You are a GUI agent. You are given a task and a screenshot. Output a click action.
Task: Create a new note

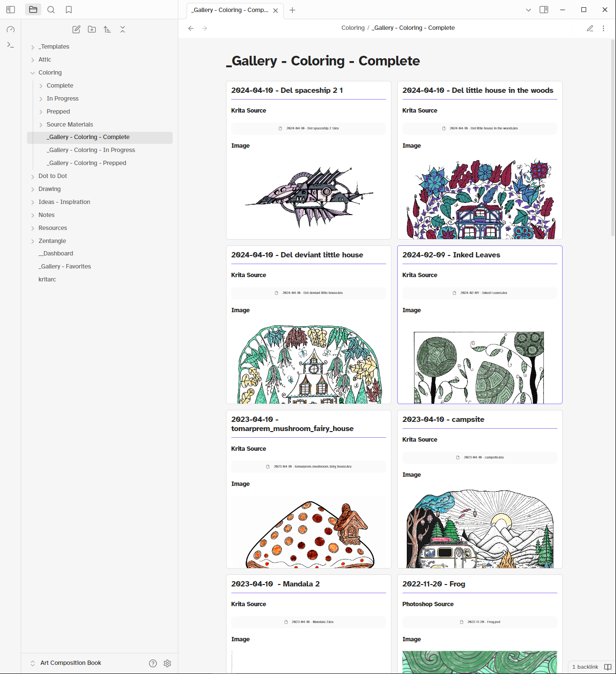tap(76, 29)
